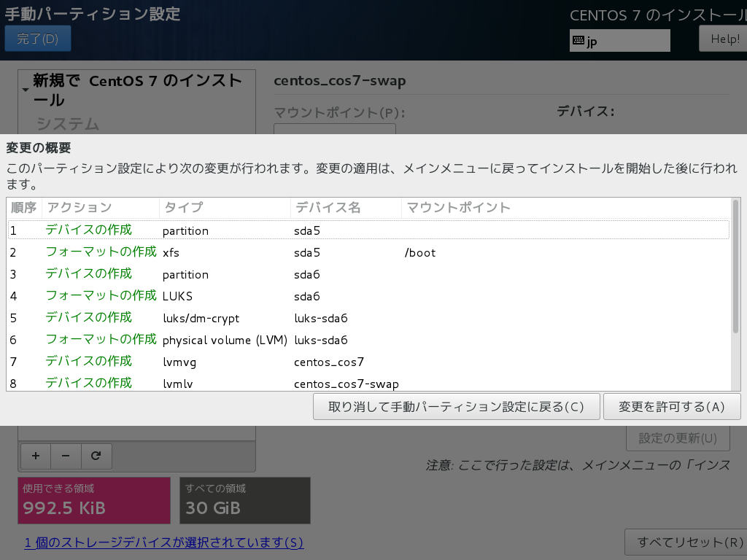This screenshot has width=747, height=560.
Task: Click the マウントポイント(P) input field
Action: tap(334, 128)
